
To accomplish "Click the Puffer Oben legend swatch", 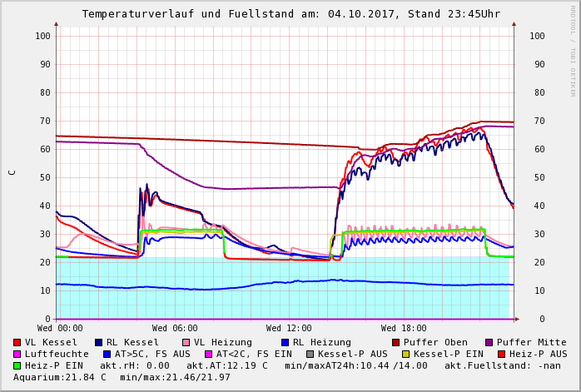I will (x=396, y=342).
